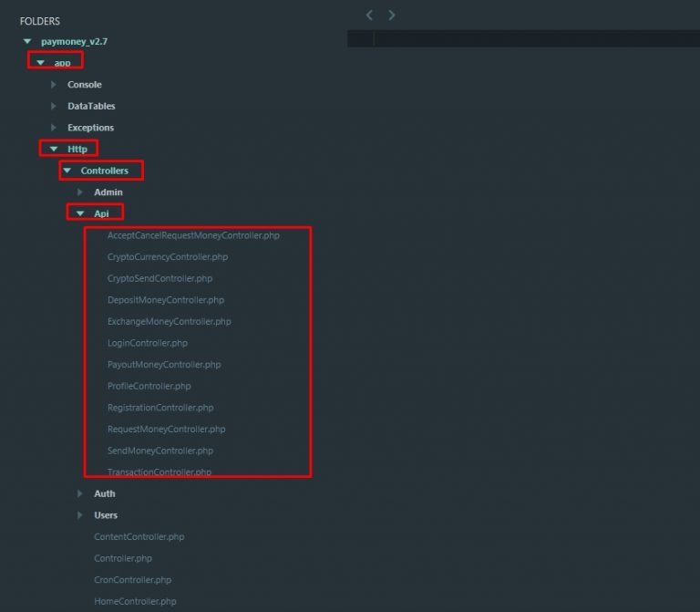The width and height of the screenshot is (700, 612).
Task: Expand the Exceptions folder arrow
Action: click(54, 128)
